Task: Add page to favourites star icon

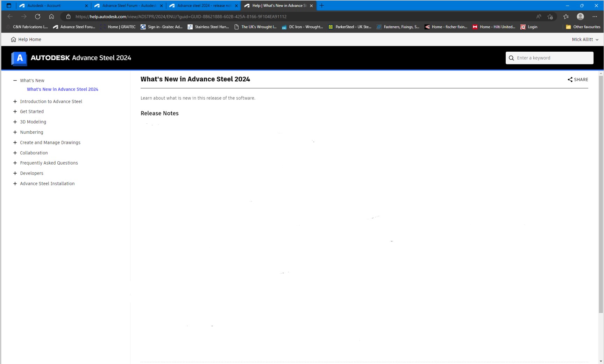Action: pyautogui.click(x=550, y=16)
